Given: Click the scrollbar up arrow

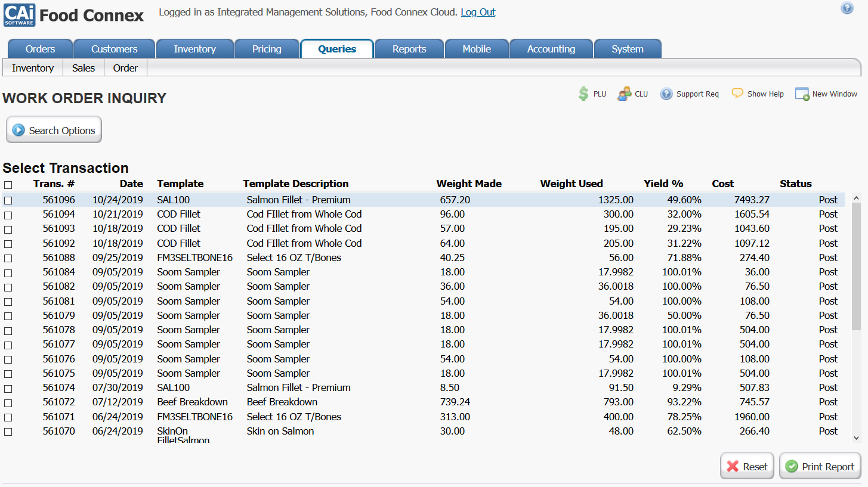Looking at the screenshot, I should pyautogui.click(x=857, y=198).
